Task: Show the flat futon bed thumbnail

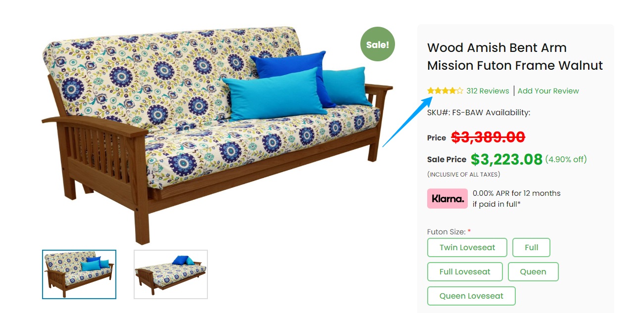Action: (x=171, y=274)
